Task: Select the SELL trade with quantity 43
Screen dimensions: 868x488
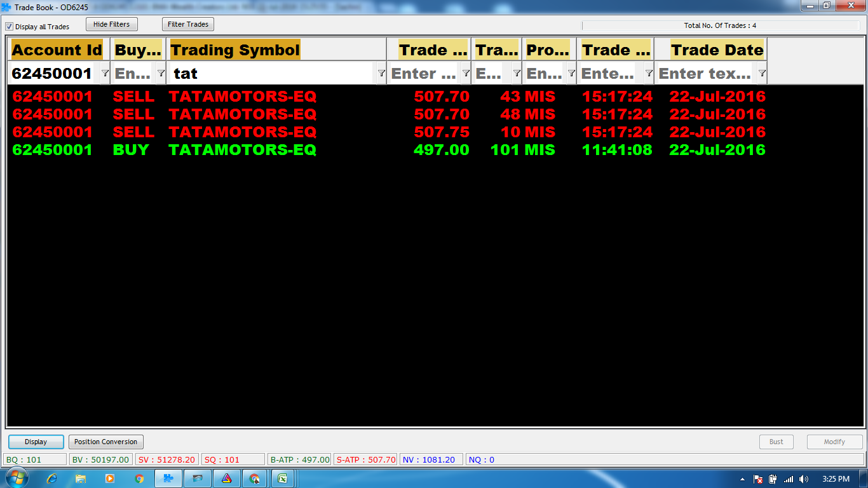Action: [x=389, y=97]
